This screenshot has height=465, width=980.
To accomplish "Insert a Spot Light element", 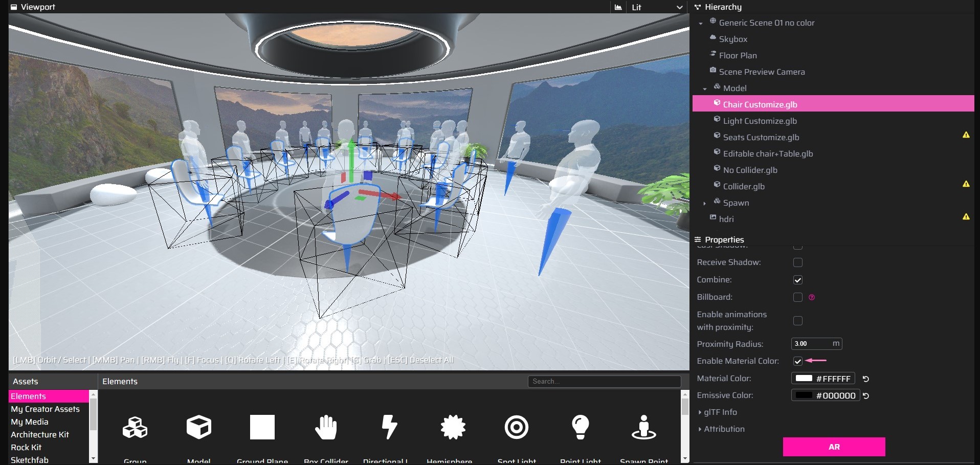I will point(517,427).
